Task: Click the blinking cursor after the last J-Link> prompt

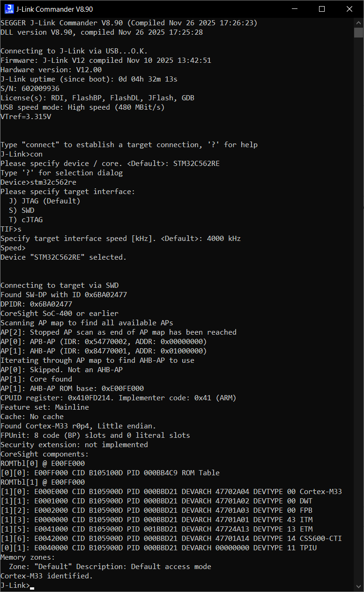Action: click(32, 586)
